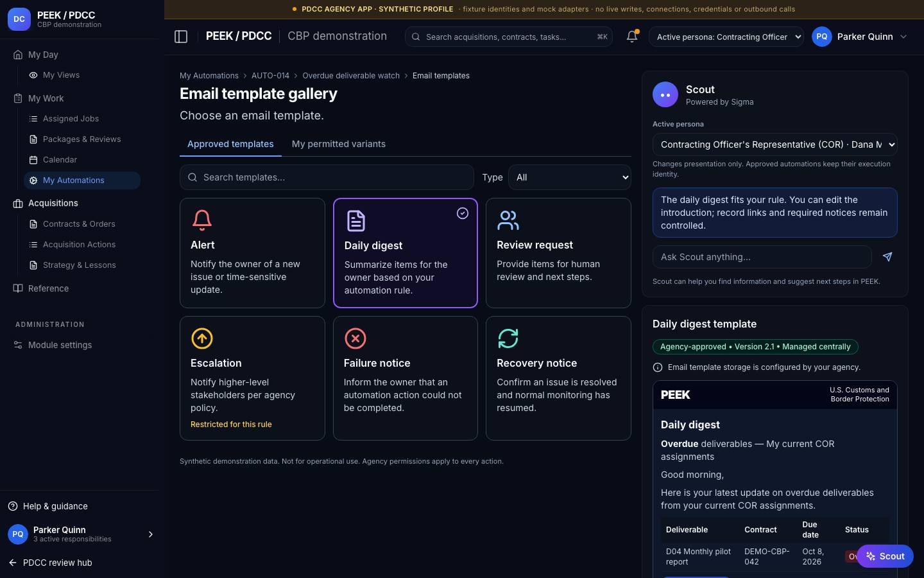
Task: Open Assigned Jobs in sidebar
Action: click(82, 119)
